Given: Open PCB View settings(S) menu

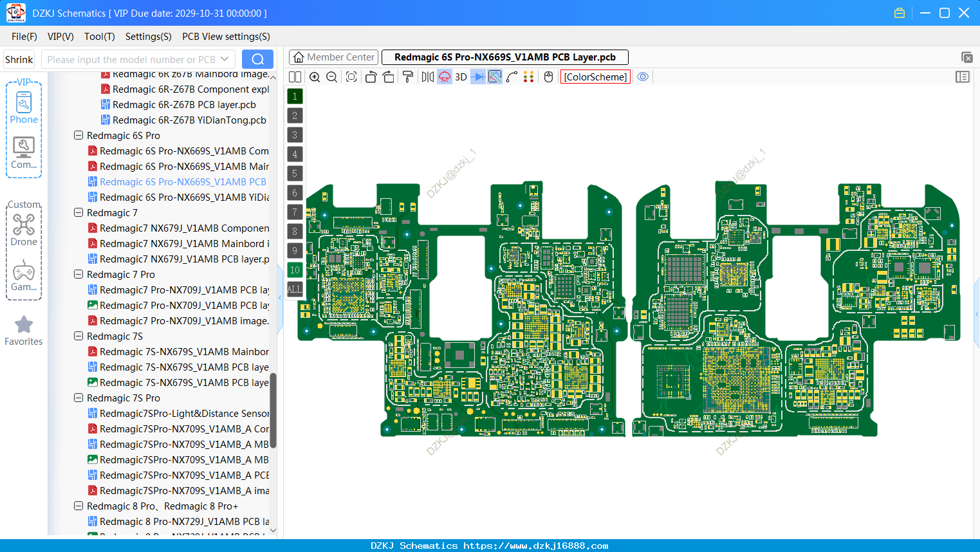Looking at the screenshot, I should coord(226,37).
